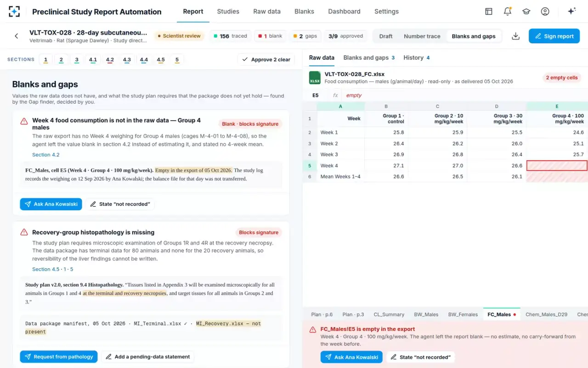Click Request from pathology button
This screenshot has width=588, height=368.
pos(59,356)
